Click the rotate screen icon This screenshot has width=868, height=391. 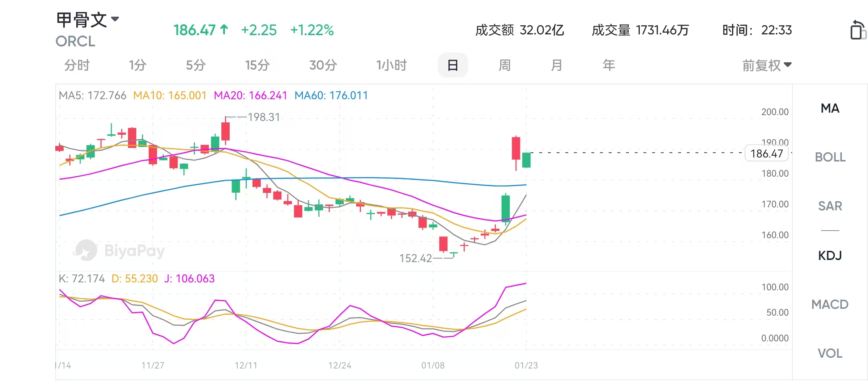[858, 30]
